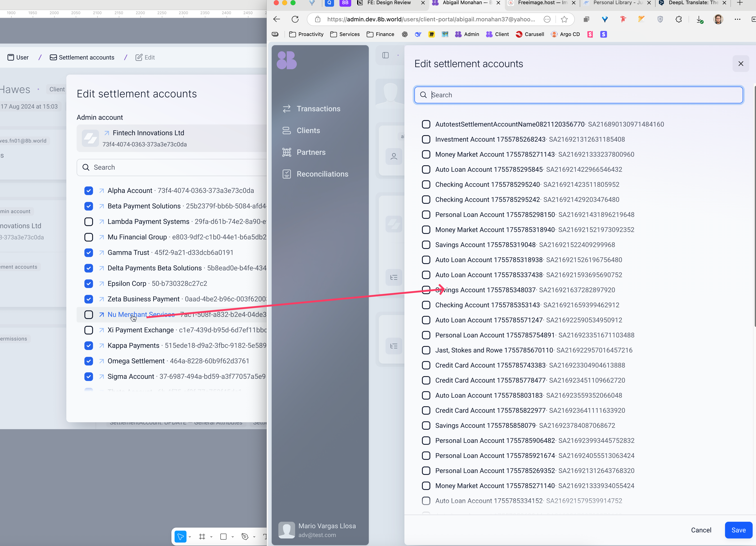Select the Figma Move tool
This screenshot has width=756, height=546.
point(180,536)
